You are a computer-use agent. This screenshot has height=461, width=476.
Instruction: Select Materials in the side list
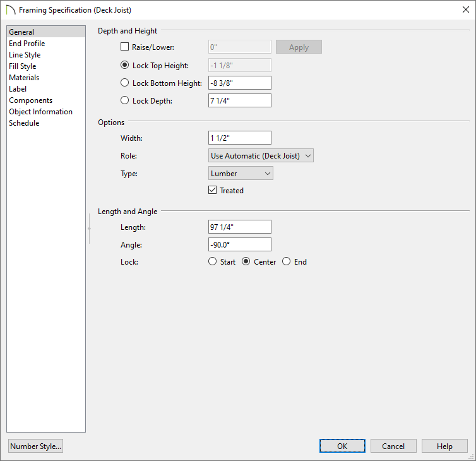coord(46,78)
